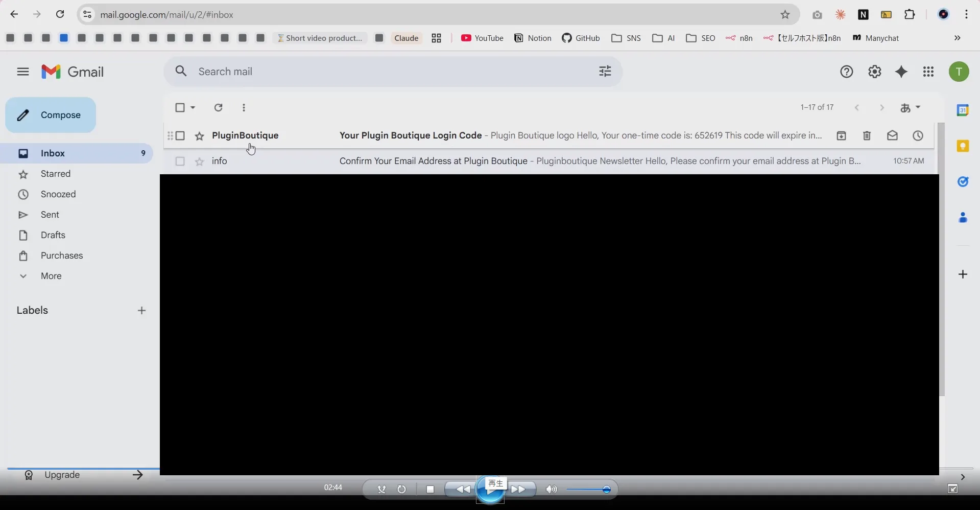Click the Gmail settings gear icon
The height and width of the screenshot is (510, 980).
[x=874, y=72]
